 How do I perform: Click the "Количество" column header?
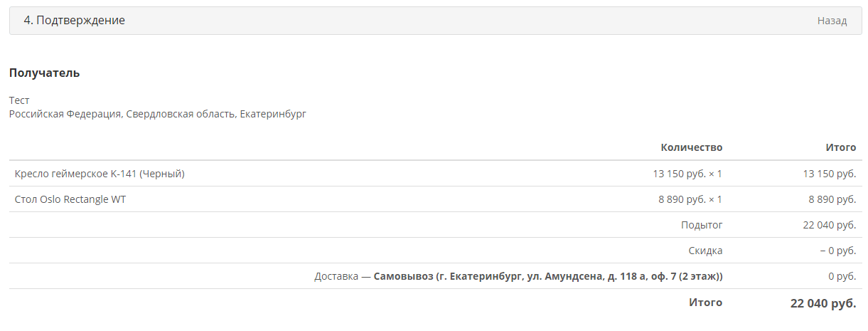point(691,147)
